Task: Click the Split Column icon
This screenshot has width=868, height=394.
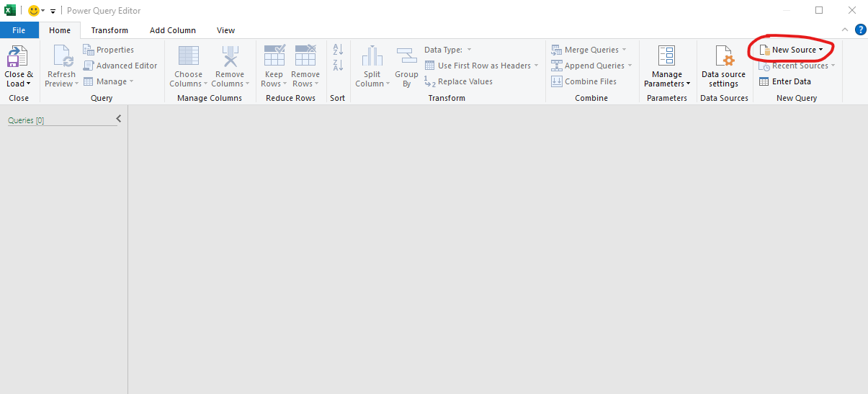Action: coord(372,56)
